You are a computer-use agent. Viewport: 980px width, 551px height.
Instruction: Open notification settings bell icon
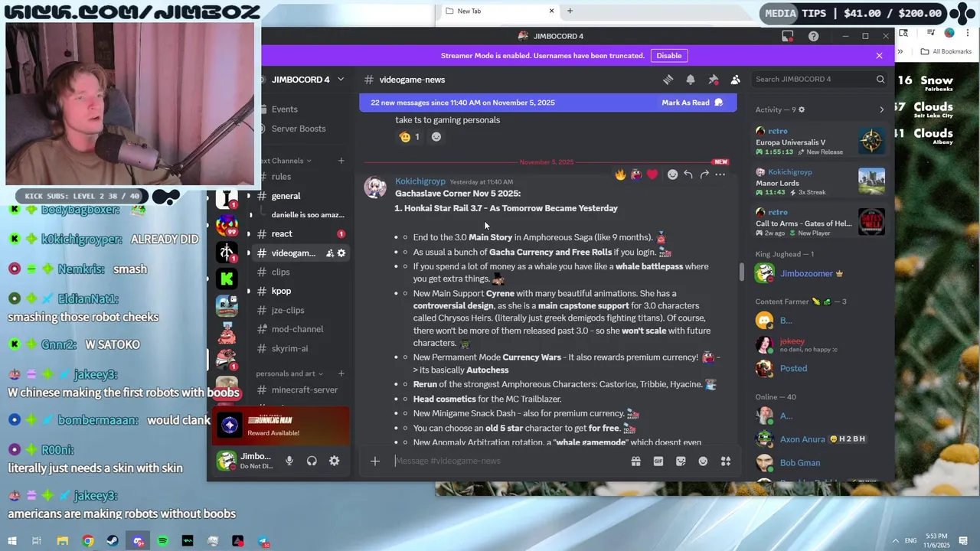click(691, 80)
